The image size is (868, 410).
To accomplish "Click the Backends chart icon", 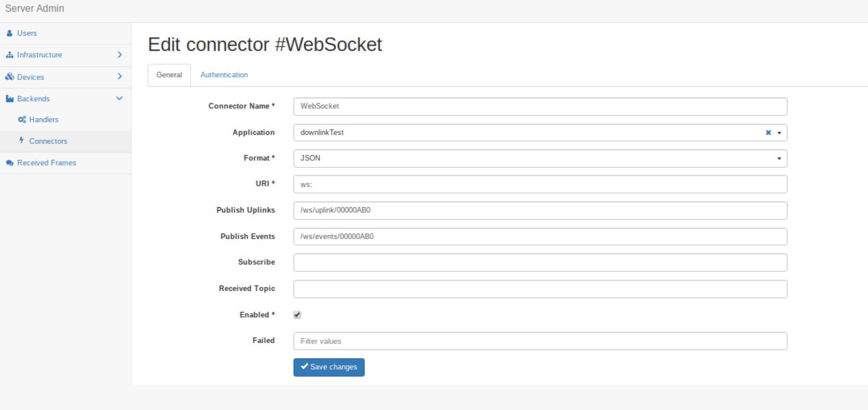I will [9, 98].
